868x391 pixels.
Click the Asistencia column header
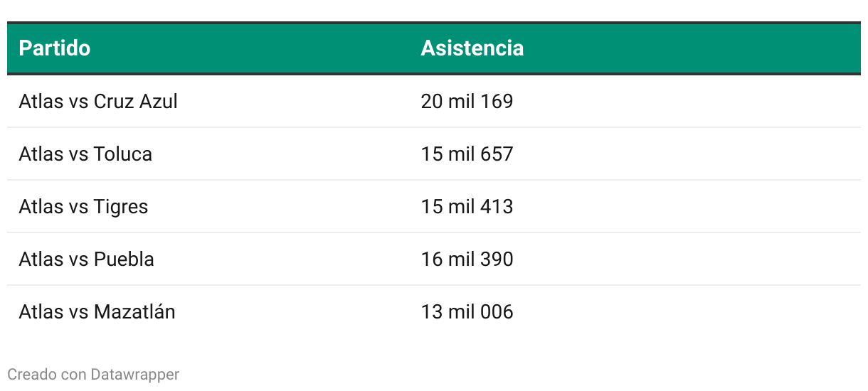tap(472, 48)
